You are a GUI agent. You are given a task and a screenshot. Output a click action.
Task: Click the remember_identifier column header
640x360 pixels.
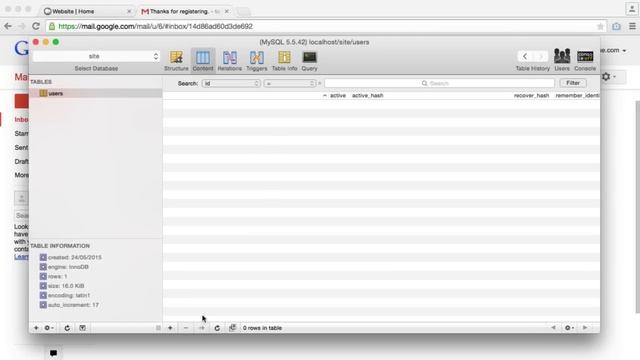577,96
